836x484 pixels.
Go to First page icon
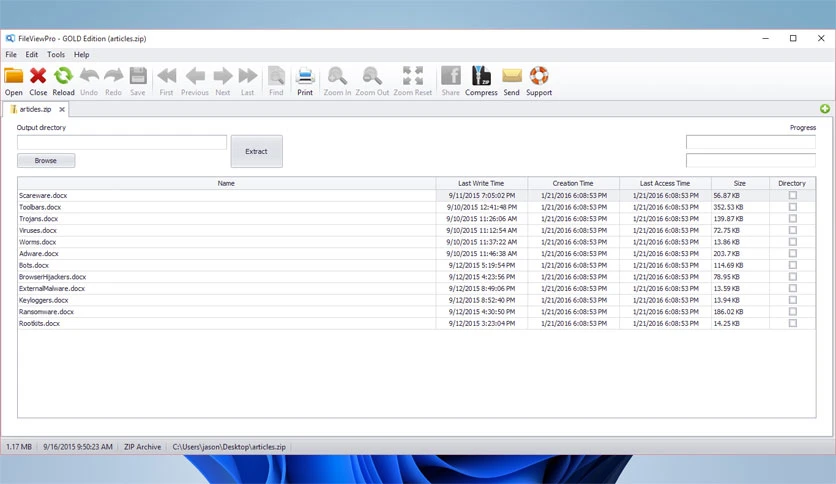click(167, 76)
